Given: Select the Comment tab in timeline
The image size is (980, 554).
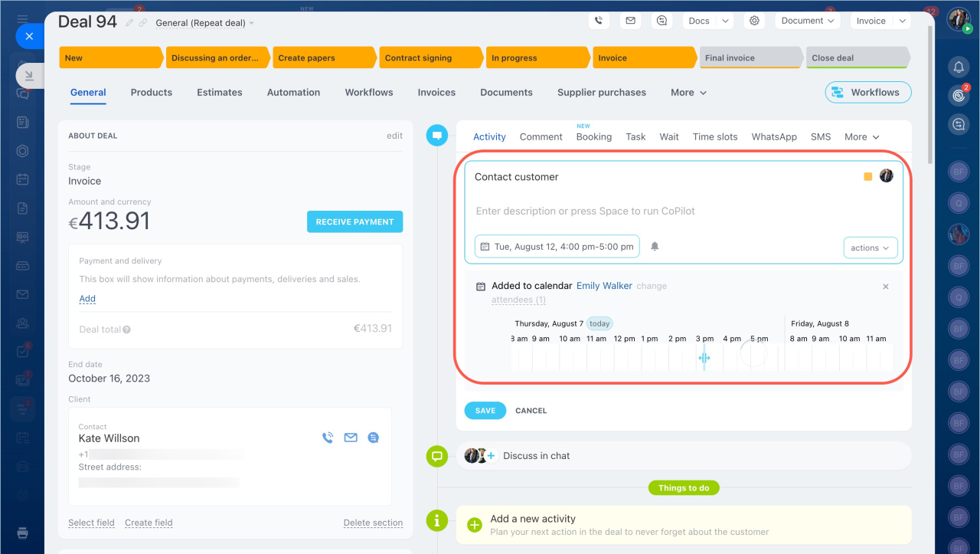Looking at the screenshot, I should pyautogui.click(x=541, y=136).
